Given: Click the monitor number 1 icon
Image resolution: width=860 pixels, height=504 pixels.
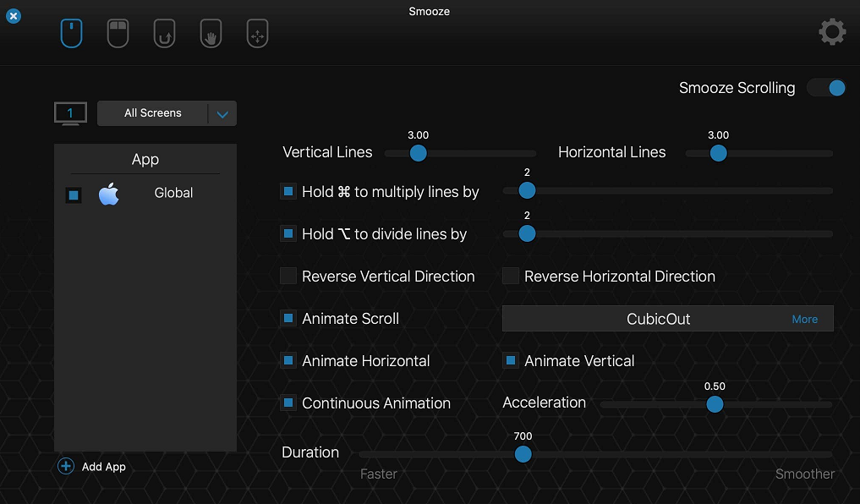Looking at the screenshot, I should 70,113.
